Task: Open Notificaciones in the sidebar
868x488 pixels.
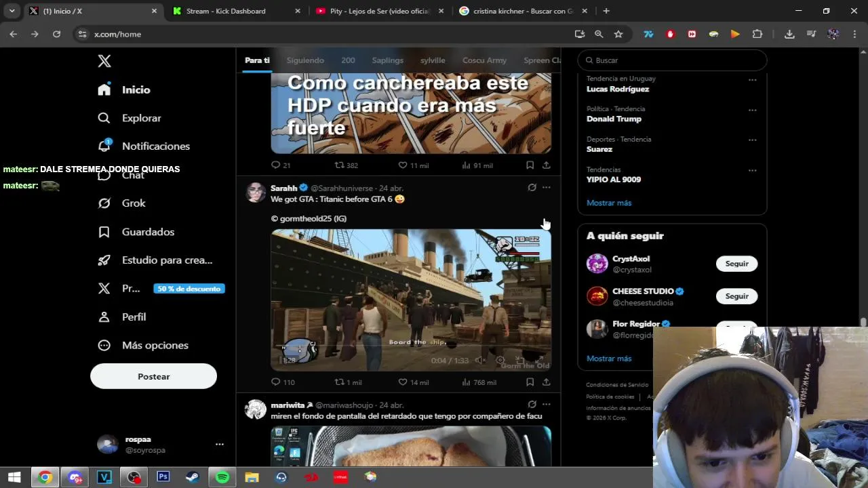Action: point(144,146)
